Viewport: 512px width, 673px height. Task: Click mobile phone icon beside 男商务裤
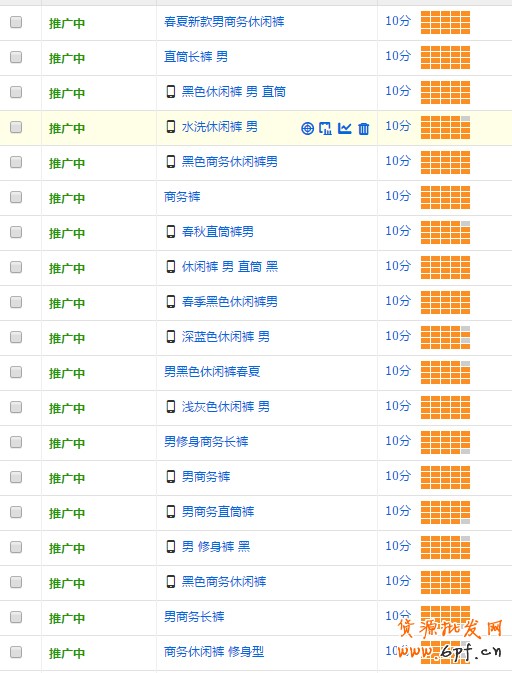point(171,477)
